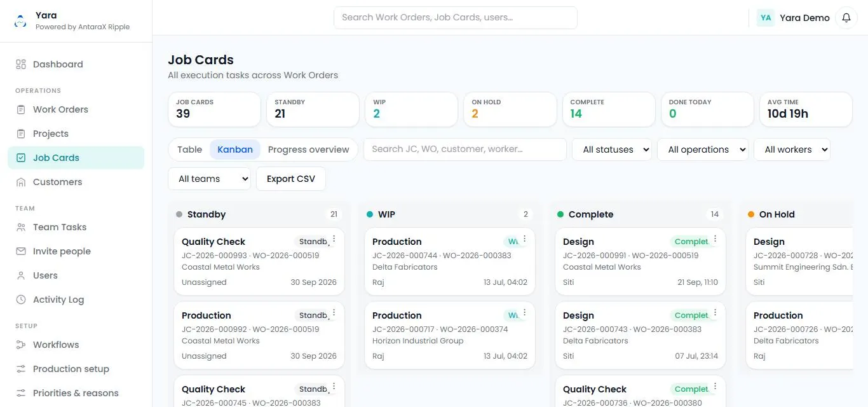Open three-dot menu on JC-2026-000993 card

(334, 239)
